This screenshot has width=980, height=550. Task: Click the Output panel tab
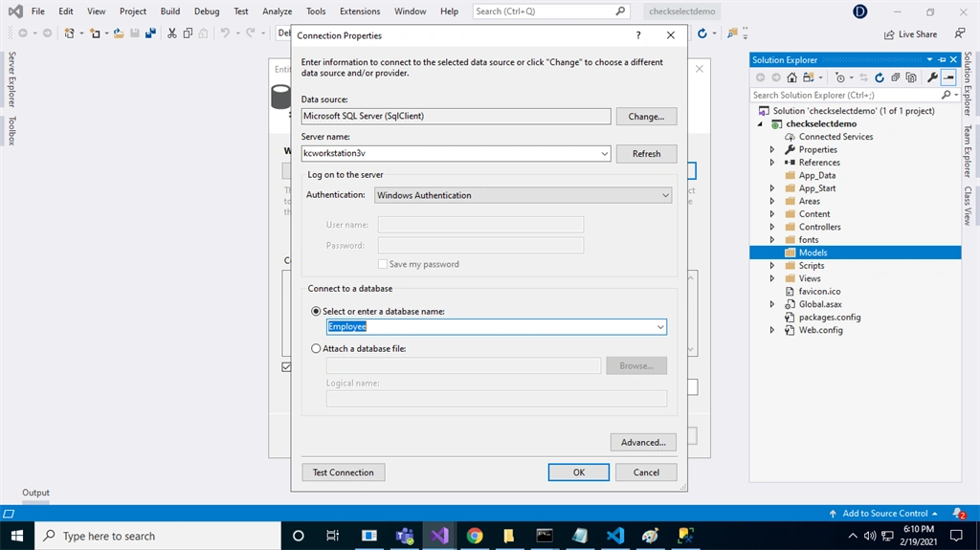pyautogui.click(x=35, y=493)
